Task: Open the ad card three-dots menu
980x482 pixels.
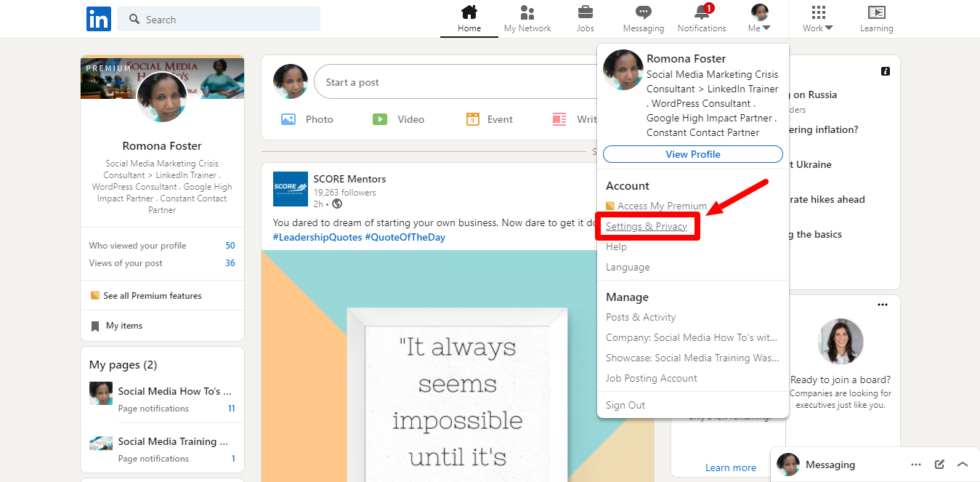Action: point(883,305)
